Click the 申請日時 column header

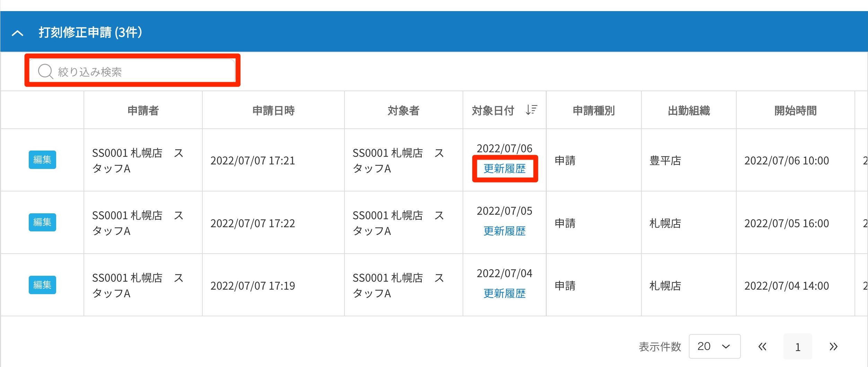pos(273,110)
